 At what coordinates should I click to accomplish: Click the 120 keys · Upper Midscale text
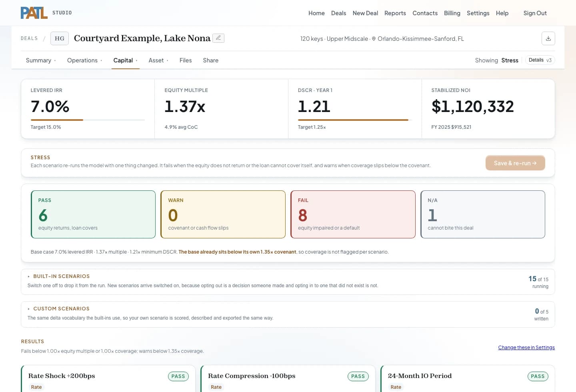tap(334, 39)
